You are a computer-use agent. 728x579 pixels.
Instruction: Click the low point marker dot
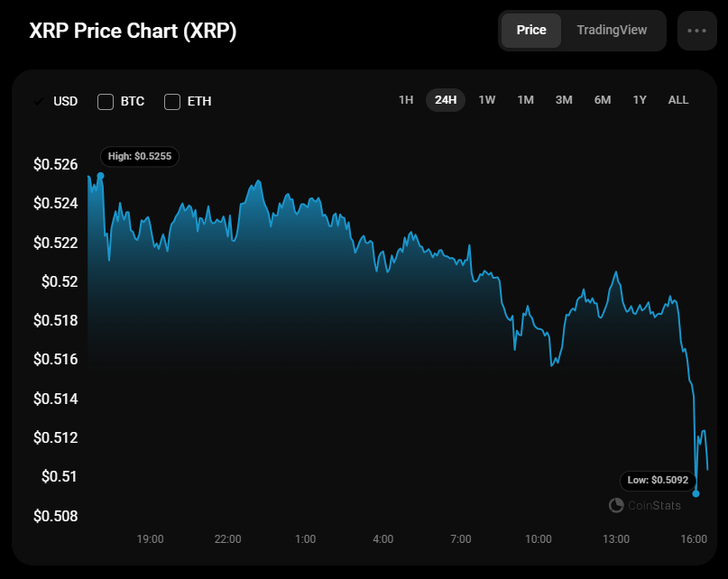(696, 493)
